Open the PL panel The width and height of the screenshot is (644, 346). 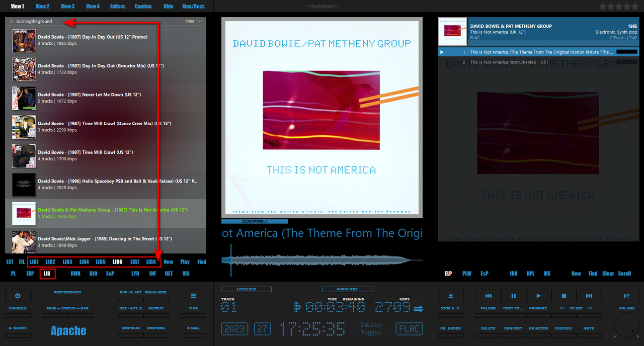pyautogui.click(x=14, y=274)
